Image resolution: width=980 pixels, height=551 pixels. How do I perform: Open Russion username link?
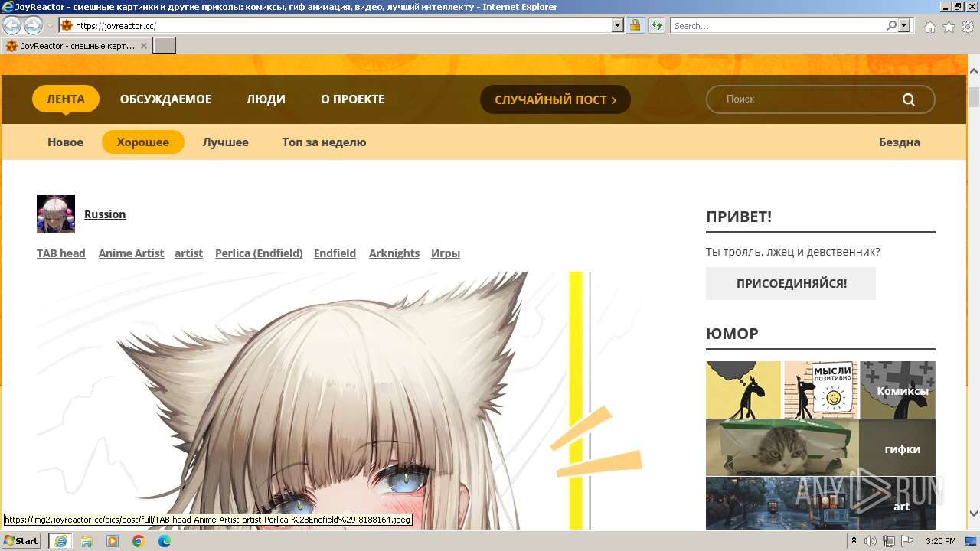point(105,214)
